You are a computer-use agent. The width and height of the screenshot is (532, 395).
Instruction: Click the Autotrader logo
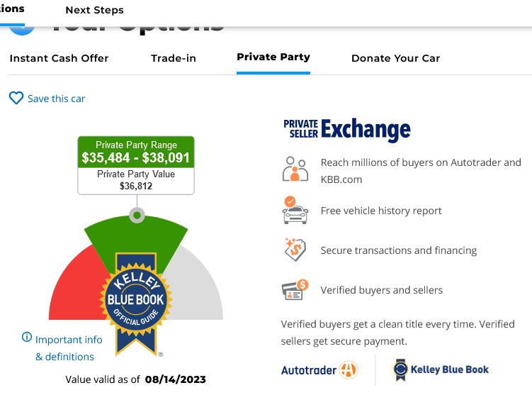[x=319, y=369]
